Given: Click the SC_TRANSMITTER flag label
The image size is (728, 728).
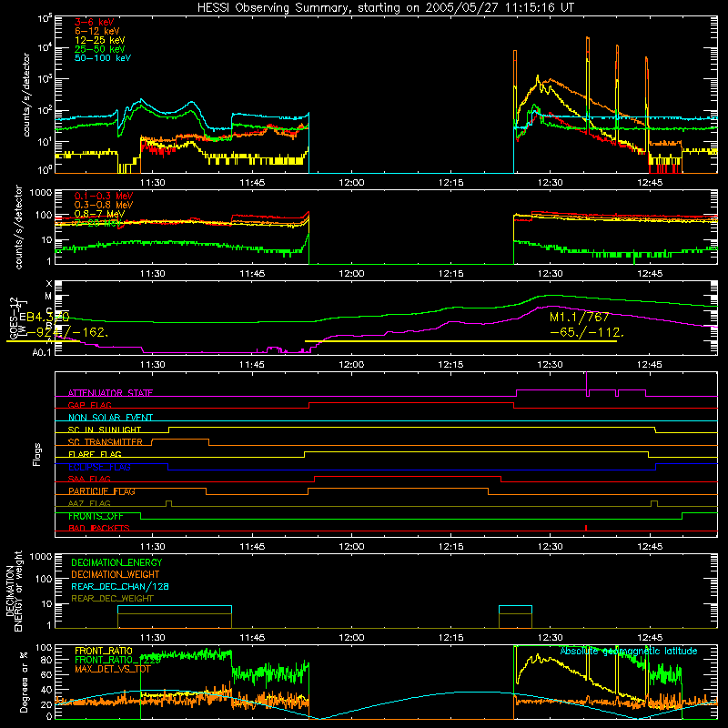Looking at the screenshot, I should [x=106, y=442].
